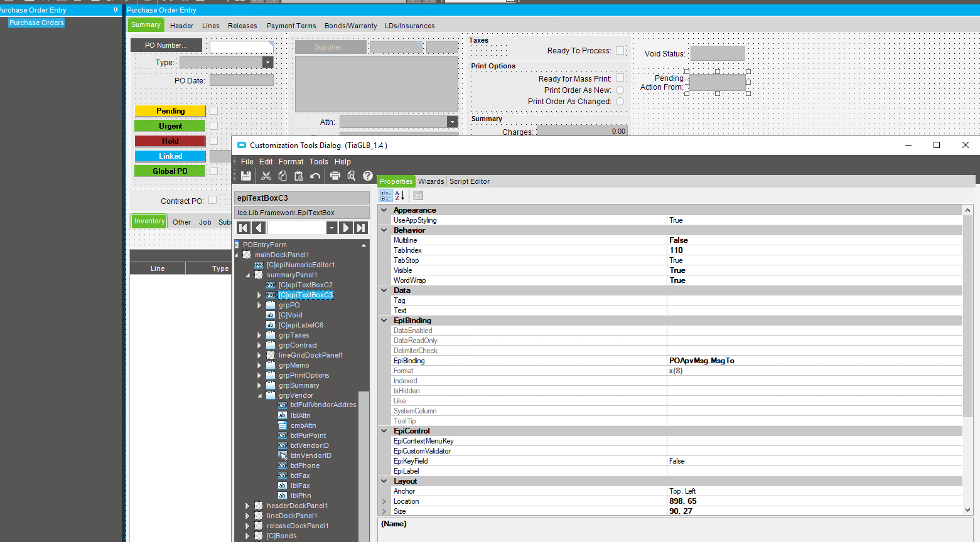980x542 pixels.
Task: Tick the Ready for Mass Print checkbox
Action: (x=620, y=78)
